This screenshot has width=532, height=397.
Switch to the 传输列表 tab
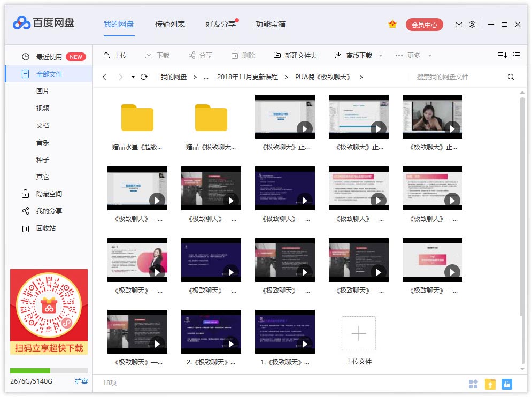point(170,24)
